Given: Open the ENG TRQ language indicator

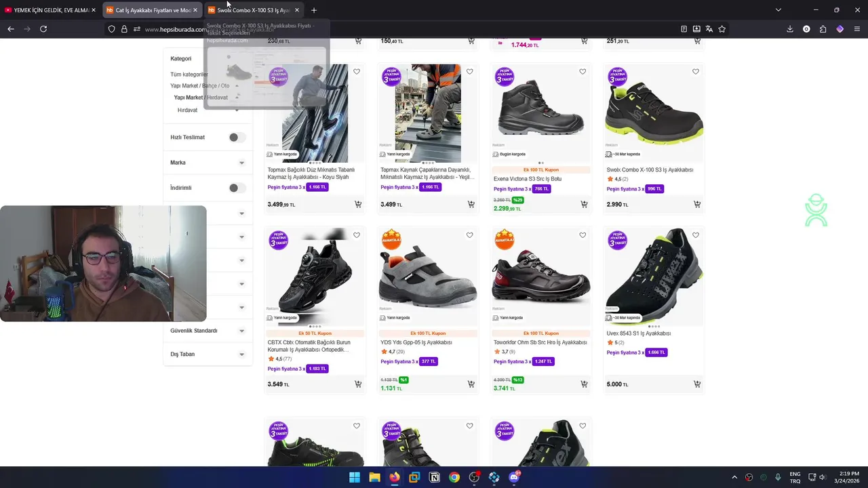Looking at the screenshot, I should (795, 477).
